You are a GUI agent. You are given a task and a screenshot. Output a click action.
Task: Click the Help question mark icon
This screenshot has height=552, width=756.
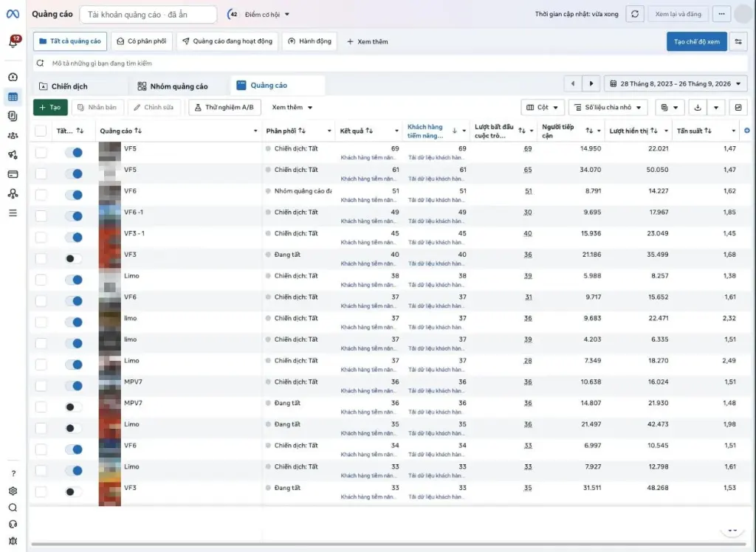13,474
